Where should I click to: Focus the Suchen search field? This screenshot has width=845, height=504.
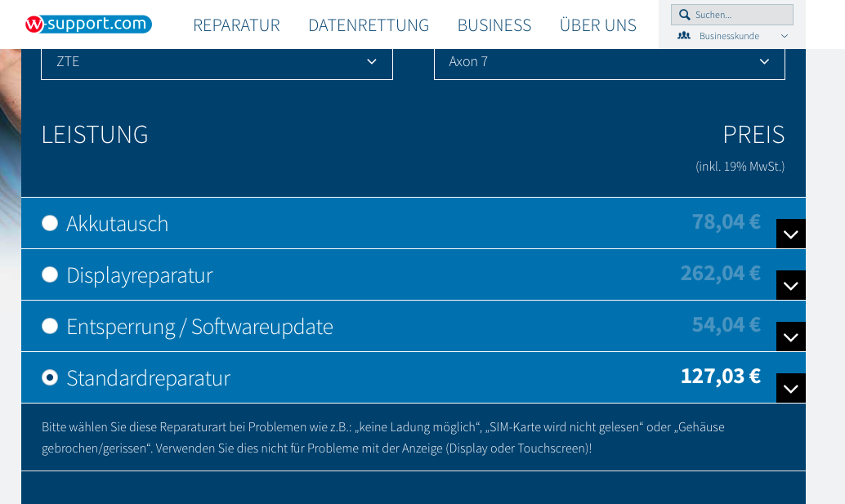pos(732,15)
